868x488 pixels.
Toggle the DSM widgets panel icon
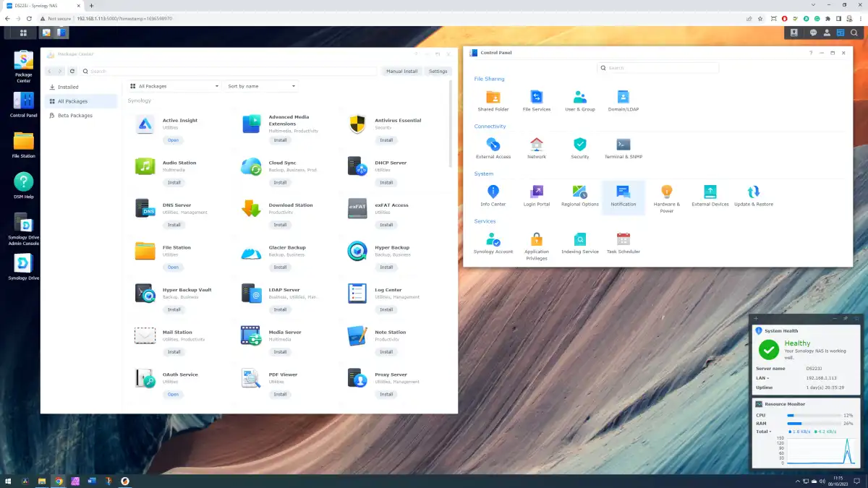coord(841,33)
